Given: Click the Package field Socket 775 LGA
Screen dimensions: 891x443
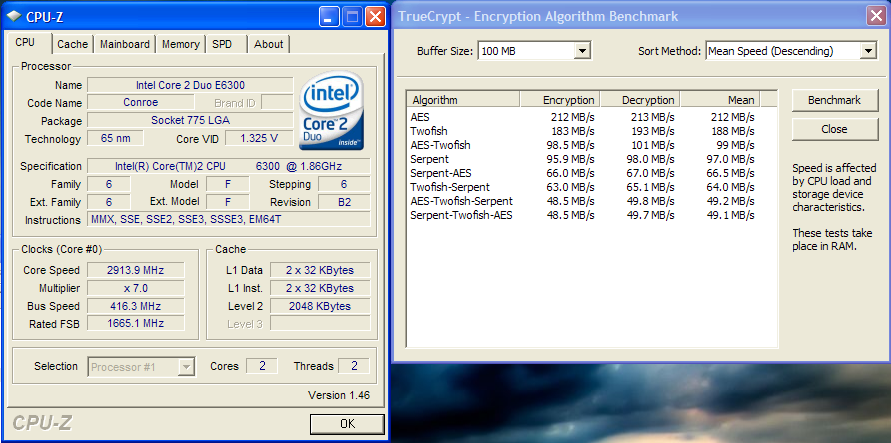Looking at the screenshot, I should (190, 120).
